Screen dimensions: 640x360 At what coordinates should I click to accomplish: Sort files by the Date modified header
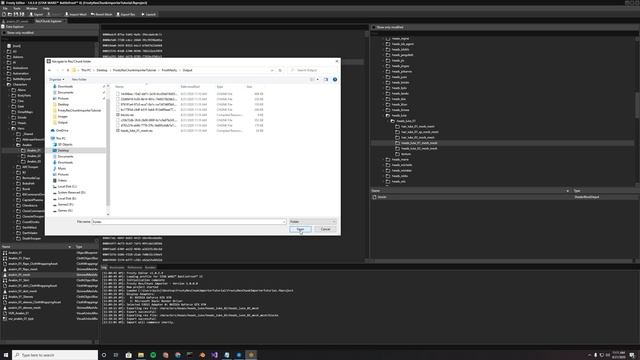click(190, 87)
